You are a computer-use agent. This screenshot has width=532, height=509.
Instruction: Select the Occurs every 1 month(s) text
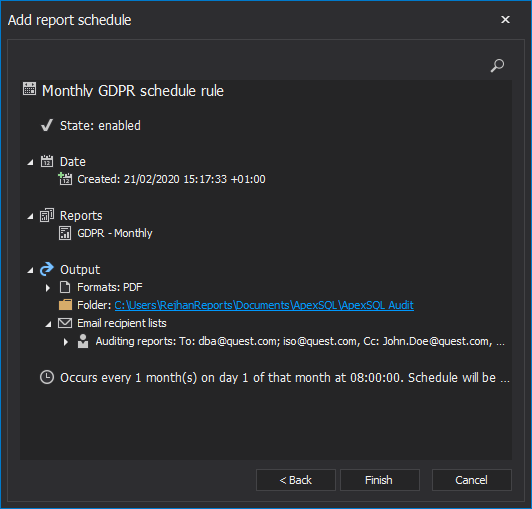coord(285,377)
